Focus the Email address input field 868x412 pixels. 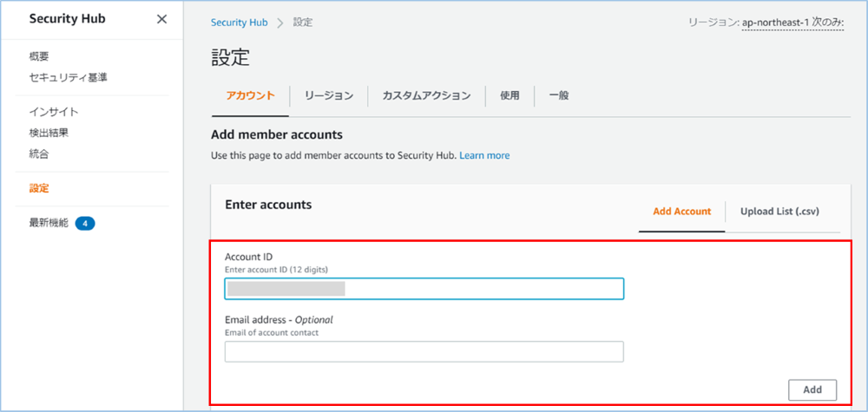pyautogui.click(x=424, y=351)
